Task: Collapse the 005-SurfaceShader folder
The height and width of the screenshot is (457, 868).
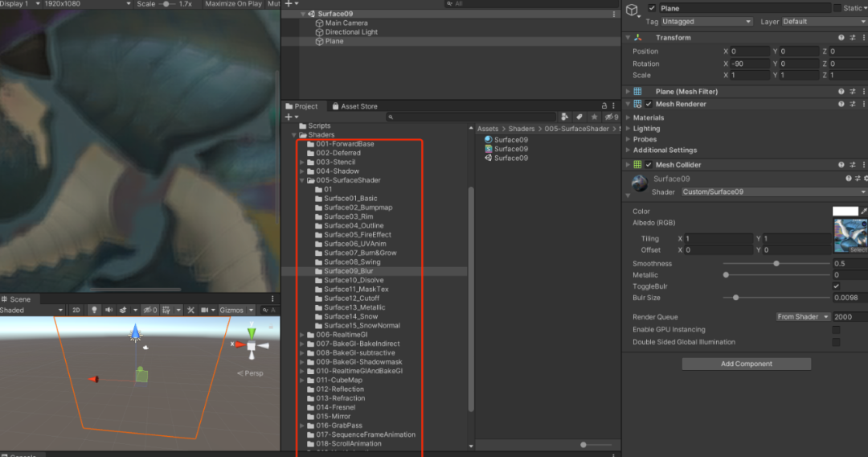Action: click(x=302, y=180)
